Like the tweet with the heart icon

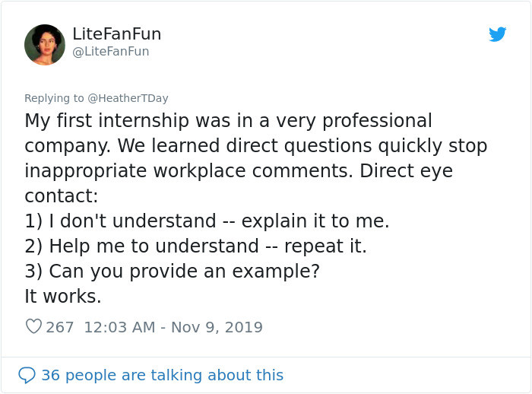33,327
